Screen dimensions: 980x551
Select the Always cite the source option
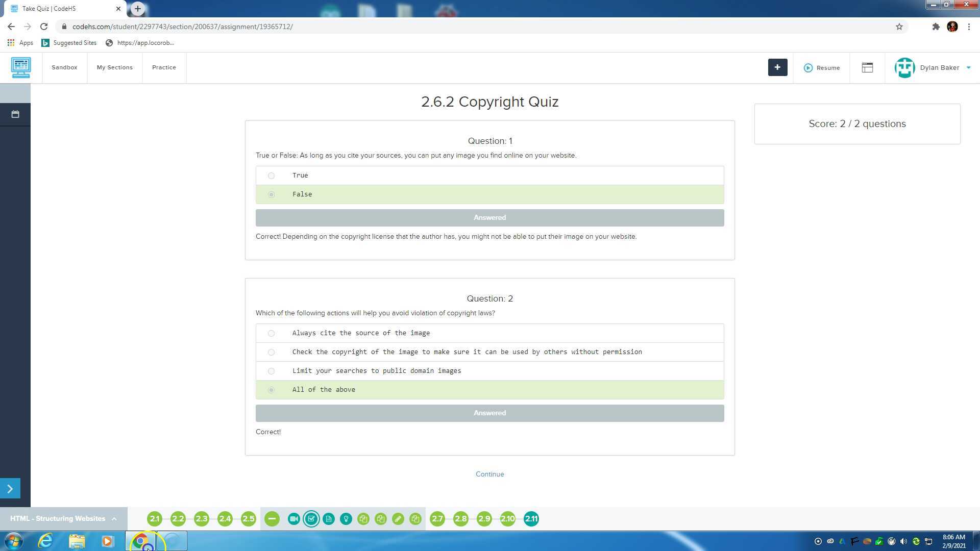271,333
